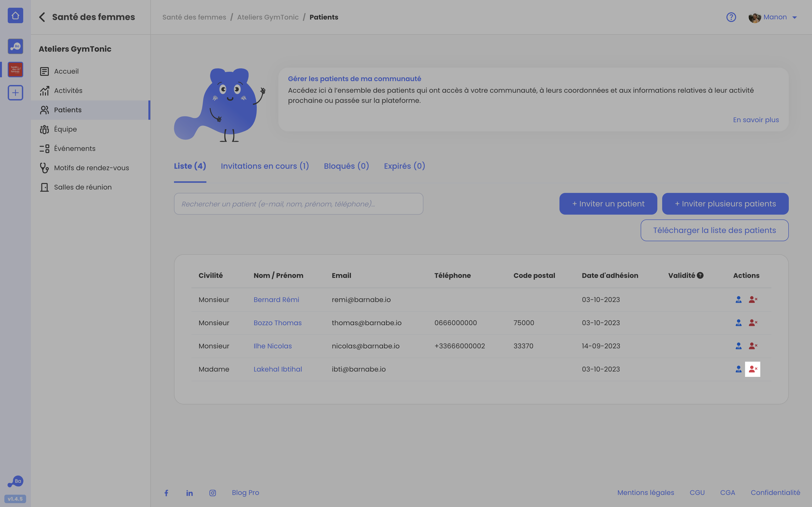Open the Bloqués tab
This screenshot has width=812, height=507.
[346, 166]
